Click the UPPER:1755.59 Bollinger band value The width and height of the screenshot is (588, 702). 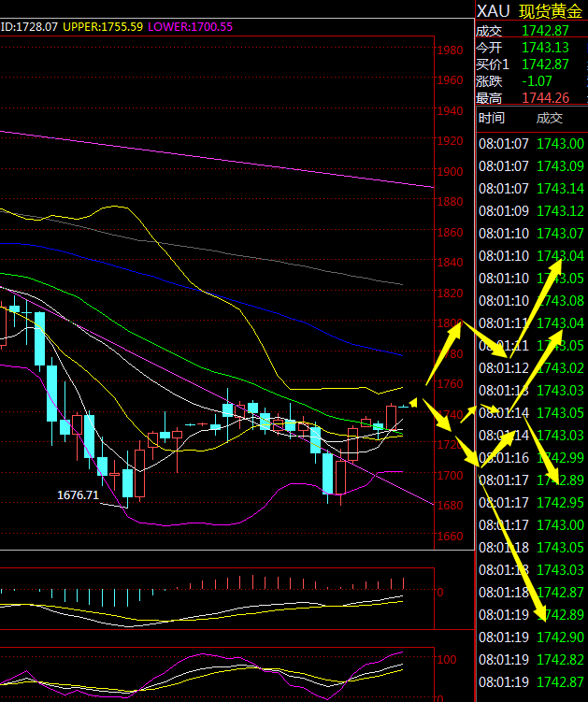pos(103,27)
